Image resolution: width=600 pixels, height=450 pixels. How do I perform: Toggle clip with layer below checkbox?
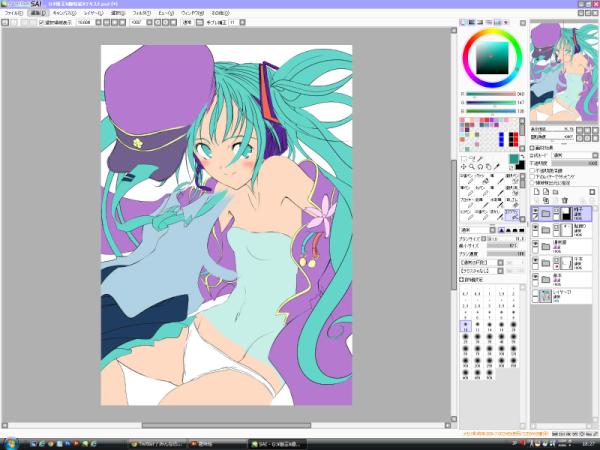coord(532,177)
